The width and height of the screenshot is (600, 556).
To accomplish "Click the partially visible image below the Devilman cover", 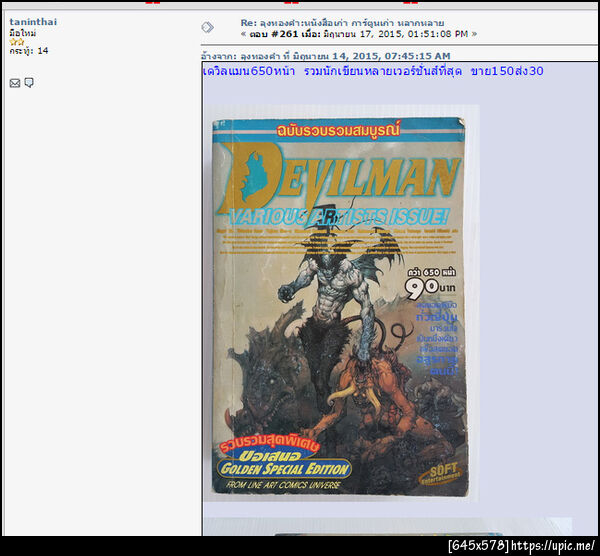I will pos(388,527).
